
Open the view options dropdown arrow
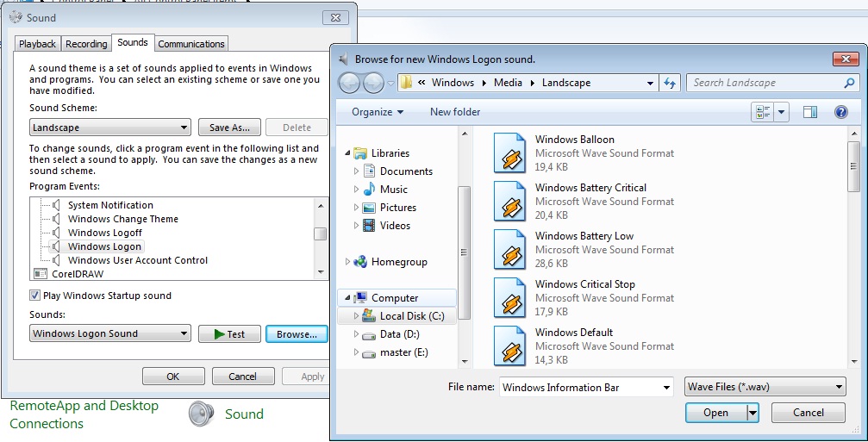pos(781,112)
